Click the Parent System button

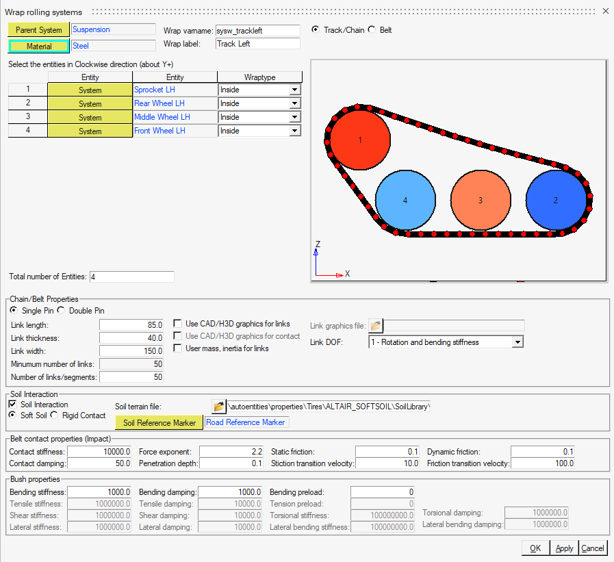tap(38, 30)
